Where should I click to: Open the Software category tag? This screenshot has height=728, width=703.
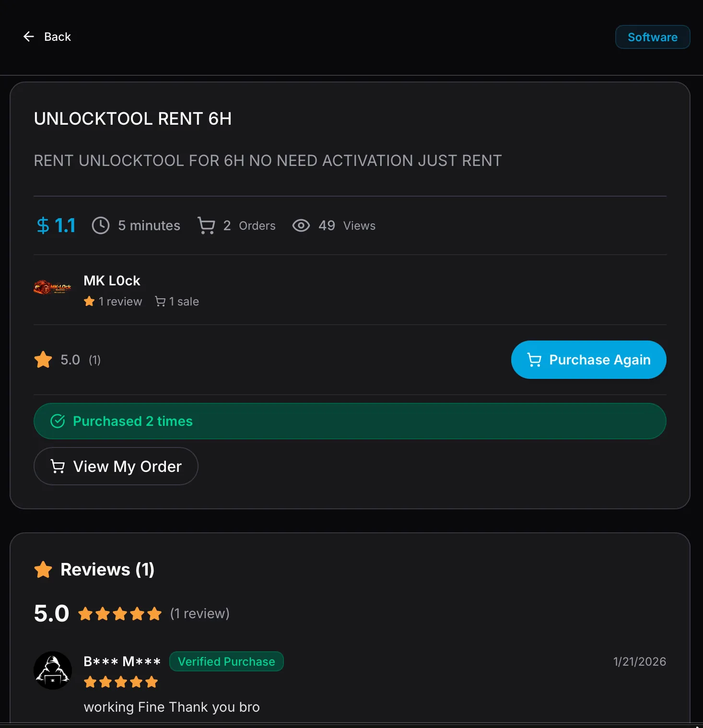point(652,37)
